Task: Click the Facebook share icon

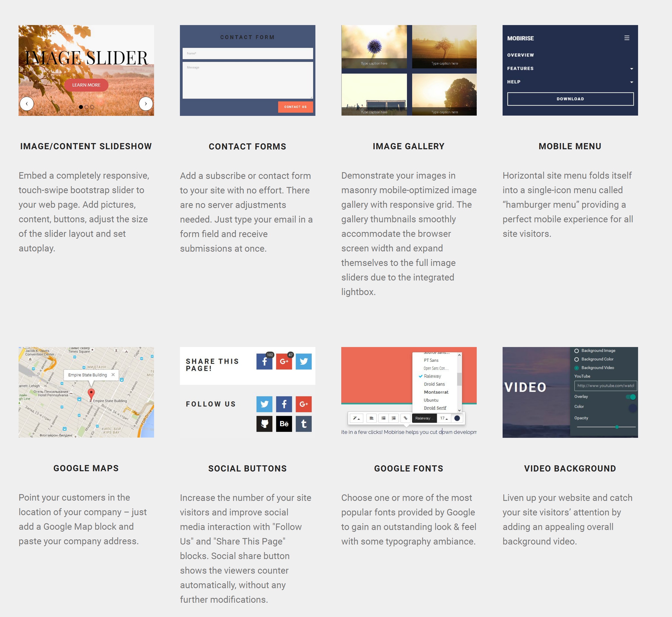Action: 264,362
